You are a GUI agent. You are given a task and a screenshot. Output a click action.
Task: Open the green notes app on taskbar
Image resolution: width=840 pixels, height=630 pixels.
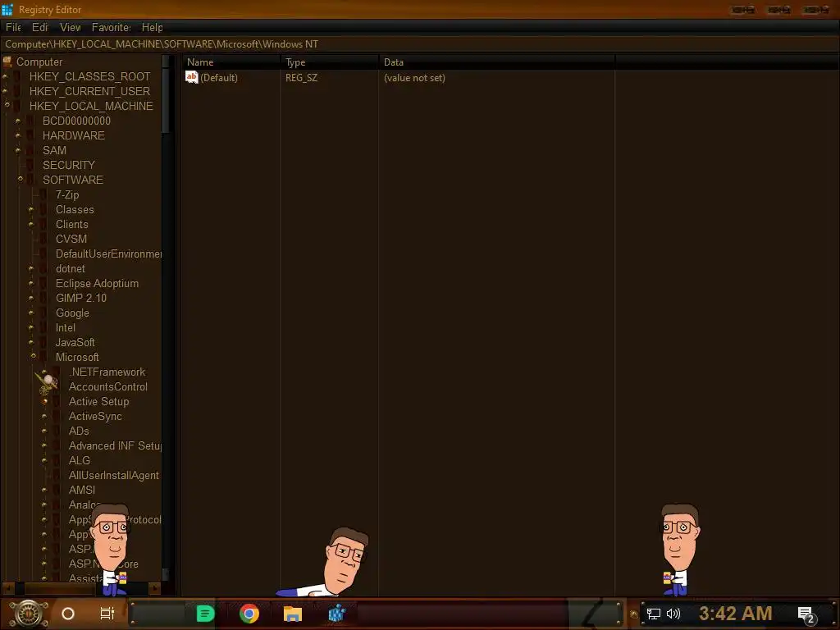pyautogui.click(x=205, y=614)
